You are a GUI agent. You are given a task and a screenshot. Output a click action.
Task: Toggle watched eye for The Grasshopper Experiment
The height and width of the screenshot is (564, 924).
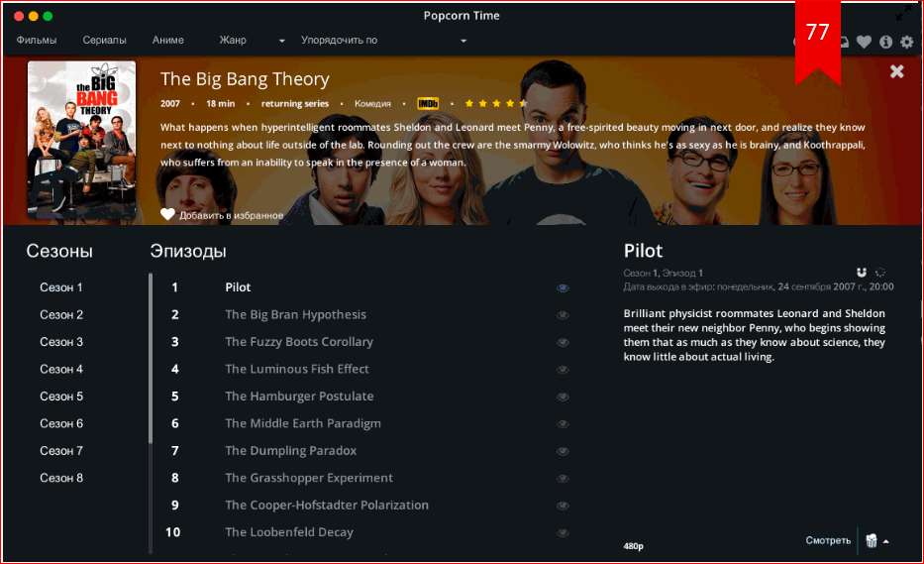(x=563, y=478)
